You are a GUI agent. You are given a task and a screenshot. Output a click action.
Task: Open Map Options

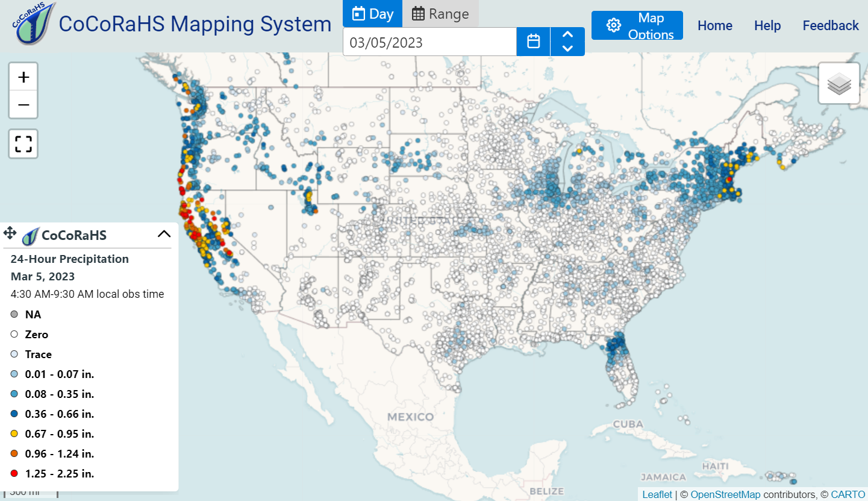click(637, 25)
